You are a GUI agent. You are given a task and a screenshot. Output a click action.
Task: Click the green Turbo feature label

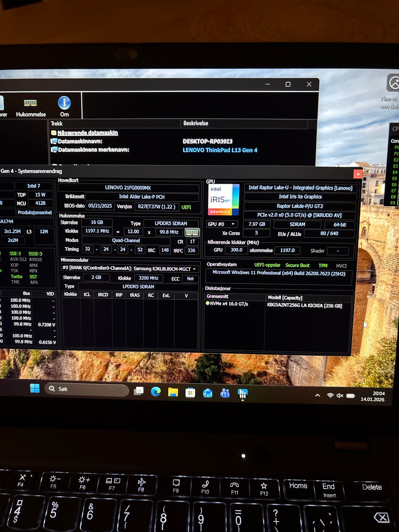click(17, 276)
